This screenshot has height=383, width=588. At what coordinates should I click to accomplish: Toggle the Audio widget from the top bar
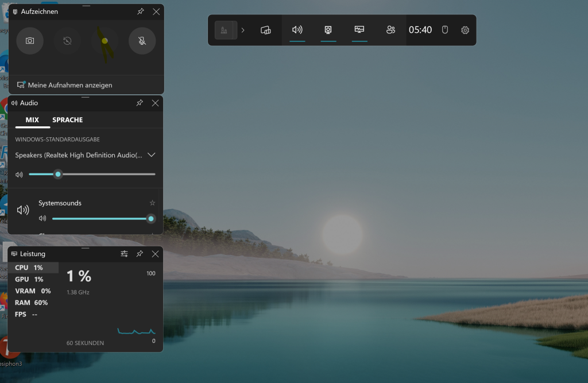[x=297, y=30]
